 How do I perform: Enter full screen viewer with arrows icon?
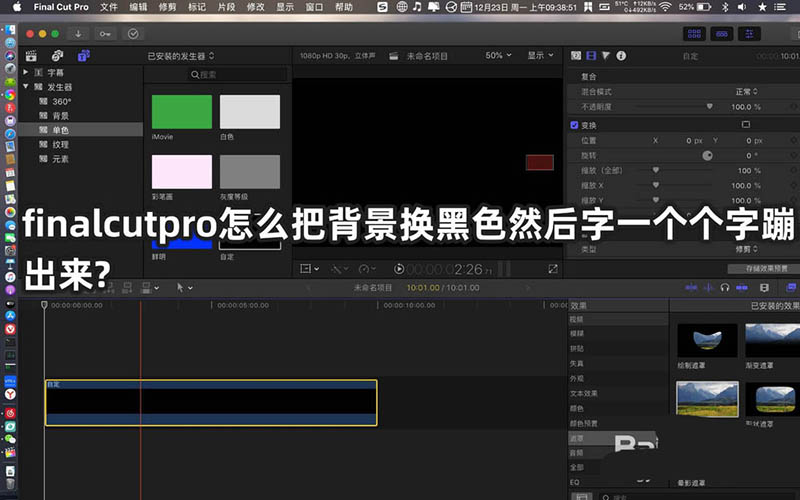553,269
